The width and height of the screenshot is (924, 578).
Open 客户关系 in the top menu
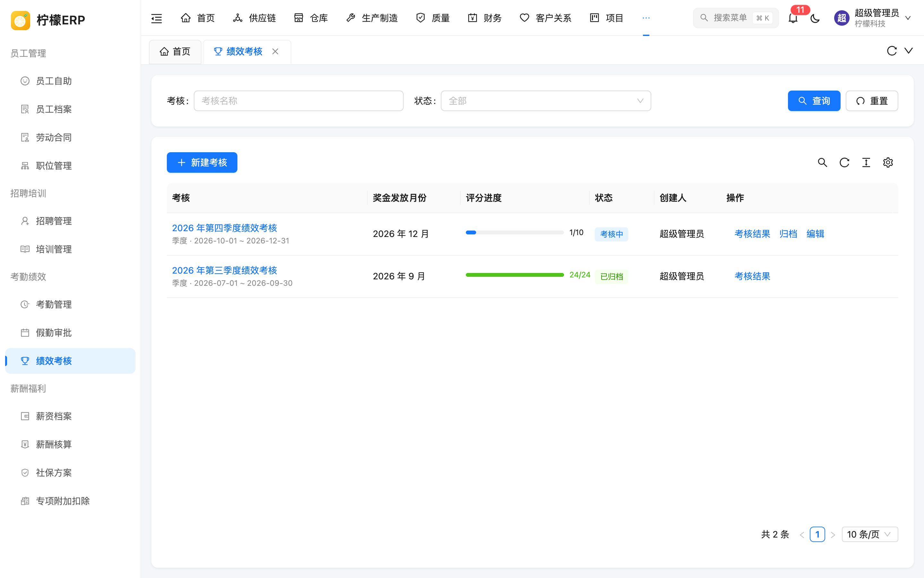(546, 18)
